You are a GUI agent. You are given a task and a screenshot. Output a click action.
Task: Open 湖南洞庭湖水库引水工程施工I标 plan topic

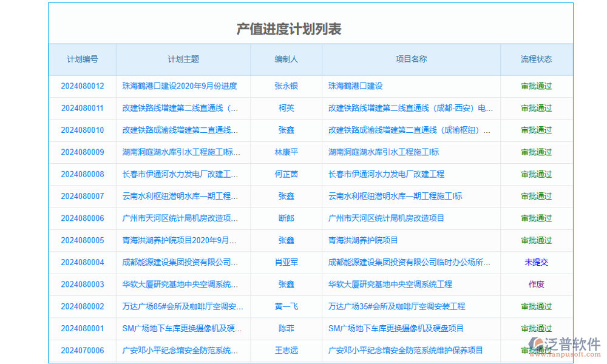pos(182,152)
